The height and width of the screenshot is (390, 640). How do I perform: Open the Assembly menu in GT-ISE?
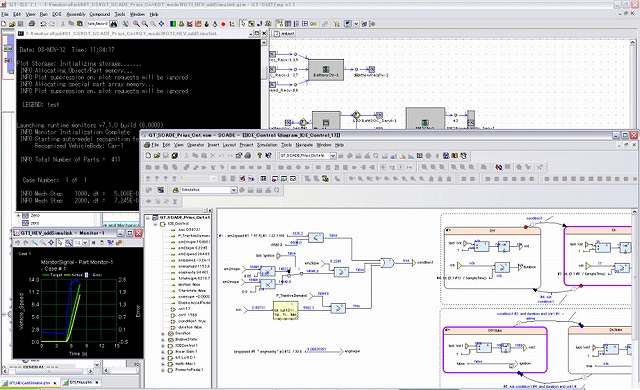pyautogui.click(x=76, y=14)
